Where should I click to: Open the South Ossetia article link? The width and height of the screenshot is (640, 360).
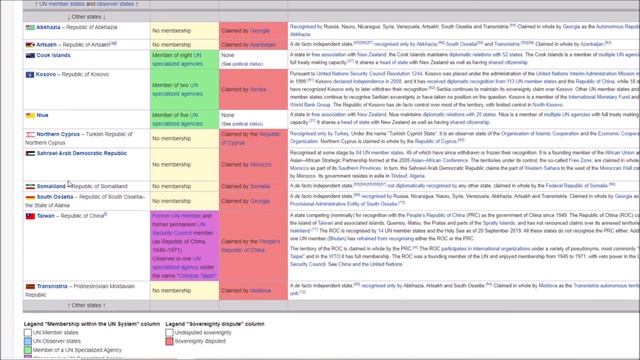[x=55, y=197]
